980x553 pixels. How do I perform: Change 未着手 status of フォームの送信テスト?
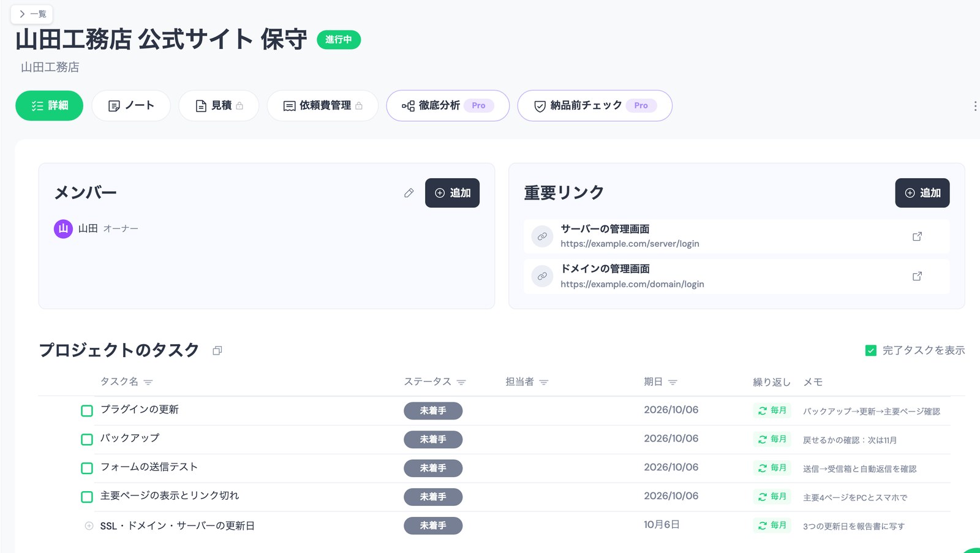433,468
